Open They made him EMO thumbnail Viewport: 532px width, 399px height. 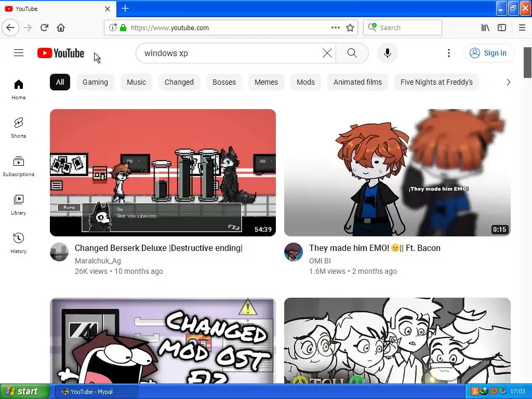397,172
